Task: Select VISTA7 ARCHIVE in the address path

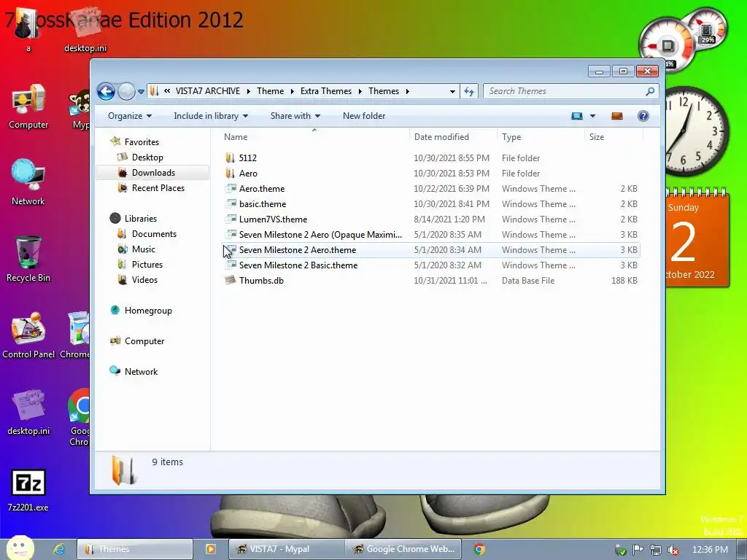Action: pos(208,91)
